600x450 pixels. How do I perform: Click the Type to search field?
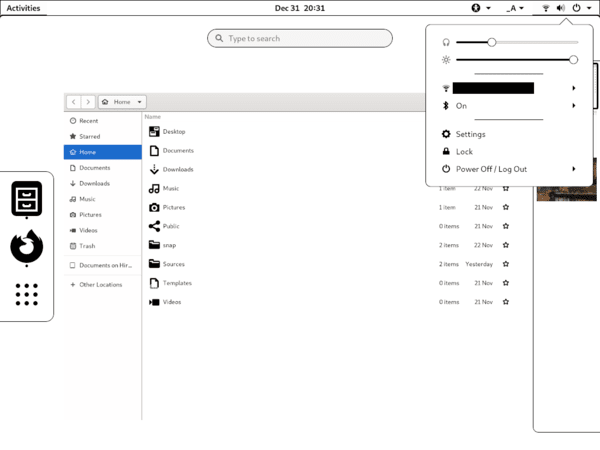click(x=300, y=38)
